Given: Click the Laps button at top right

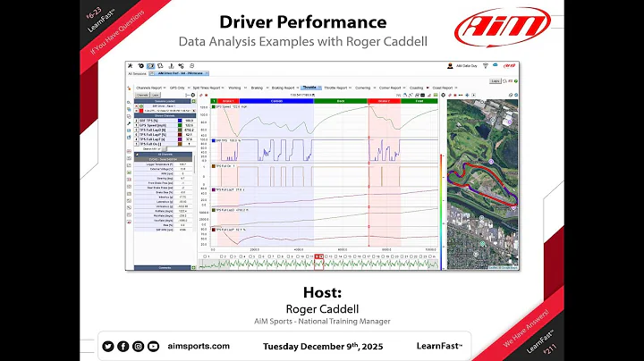Looking at the screenshot, I should click(496, 81).
